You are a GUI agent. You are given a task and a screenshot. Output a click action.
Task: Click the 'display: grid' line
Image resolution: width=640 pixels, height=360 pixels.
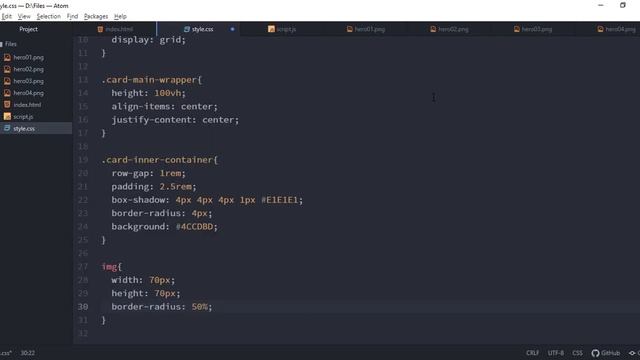click(x=149, y=40)
